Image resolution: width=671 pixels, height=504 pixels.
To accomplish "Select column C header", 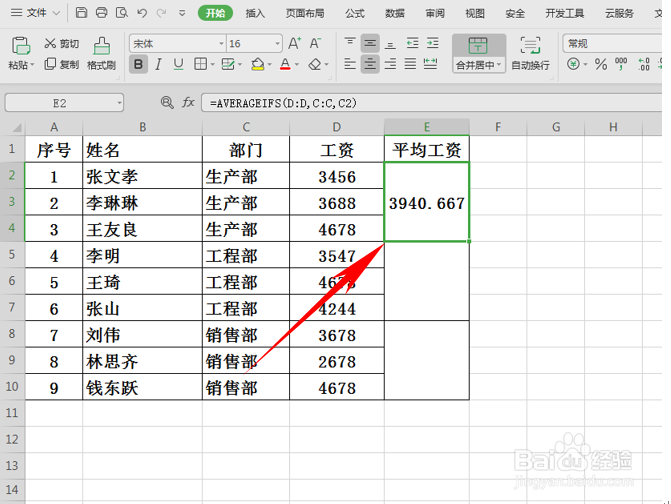I will (x=246, y=127).
